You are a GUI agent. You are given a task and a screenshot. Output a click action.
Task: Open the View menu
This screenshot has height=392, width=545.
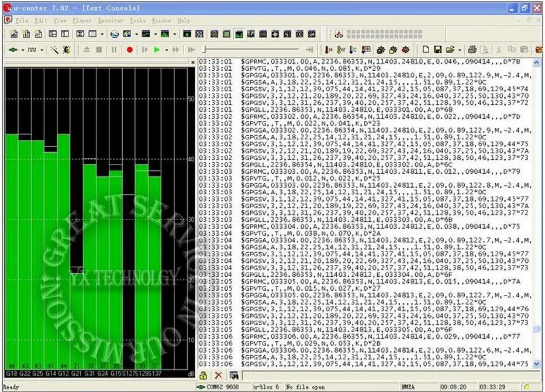[x=60, y=20]
